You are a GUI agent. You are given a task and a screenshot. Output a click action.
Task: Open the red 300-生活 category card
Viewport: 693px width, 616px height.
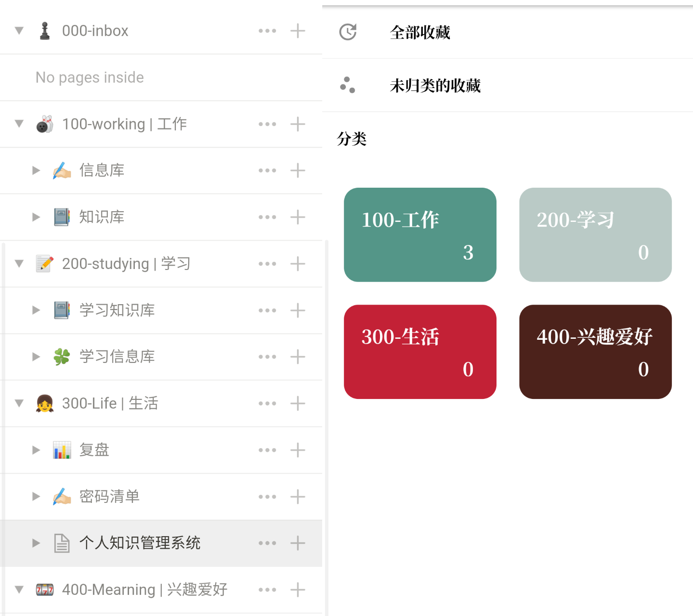[420, 352]
